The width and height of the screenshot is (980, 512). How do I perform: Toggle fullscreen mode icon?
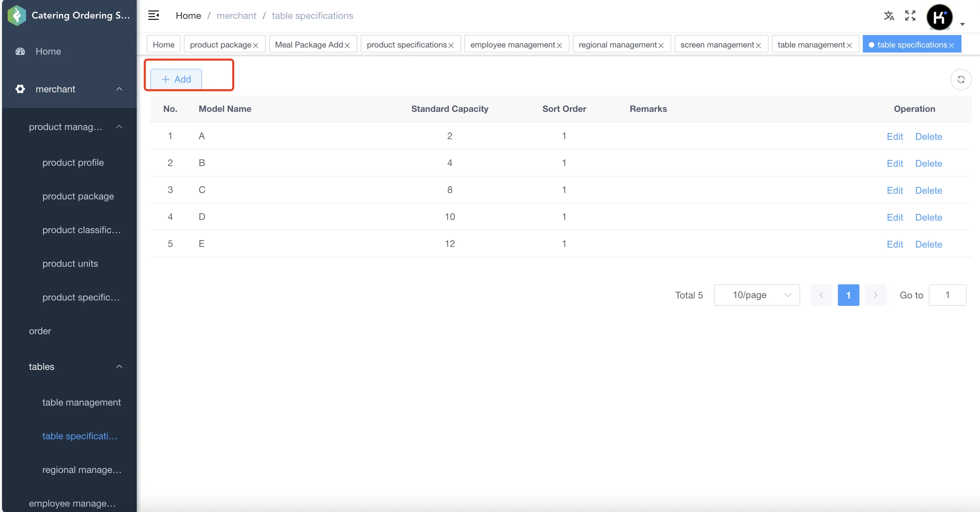pos(910,15)
